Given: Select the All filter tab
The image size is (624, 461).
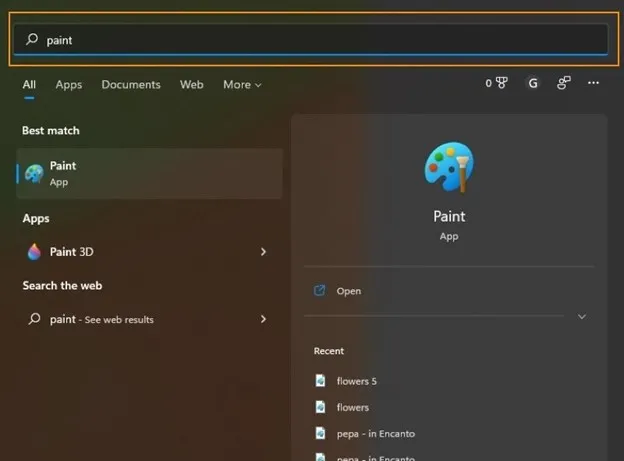Looking at the screenshot, I should [29, 85].
